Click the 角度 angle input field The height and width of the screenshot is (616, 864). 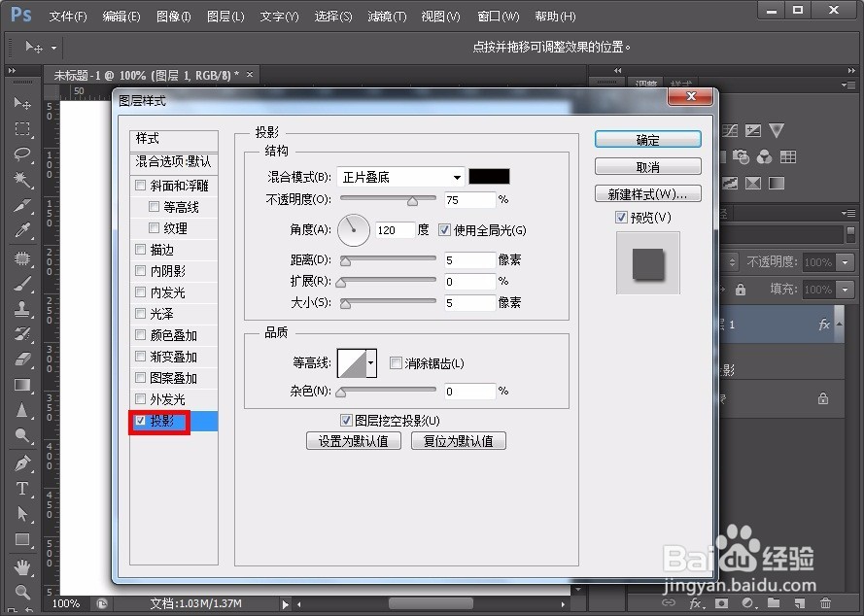point(395,229)
